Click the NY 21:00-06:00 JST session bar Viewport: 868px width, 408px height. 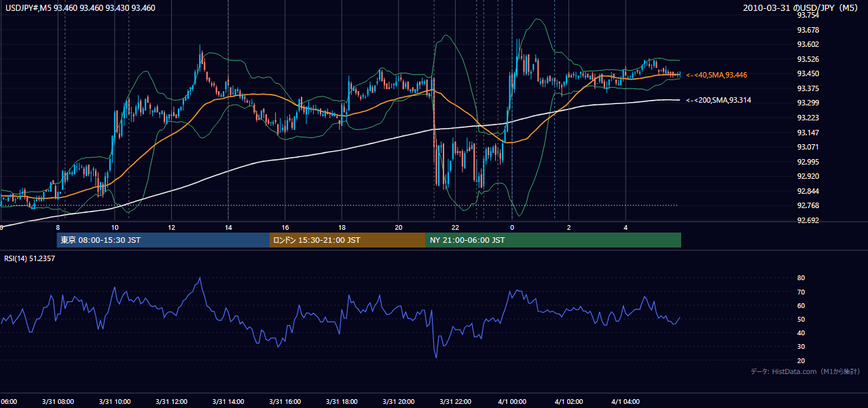tap(554, 240)
